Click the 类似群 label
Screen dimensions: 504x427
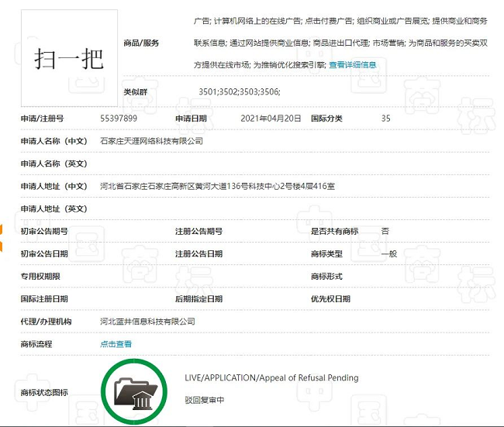pyautogui.click(x=136, y=92)
